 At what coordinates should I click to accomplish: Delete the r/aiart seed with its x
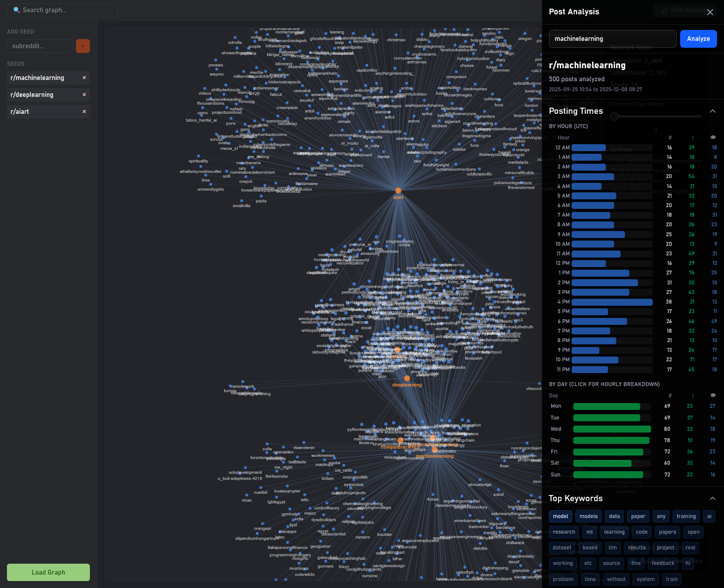(84, 112)
